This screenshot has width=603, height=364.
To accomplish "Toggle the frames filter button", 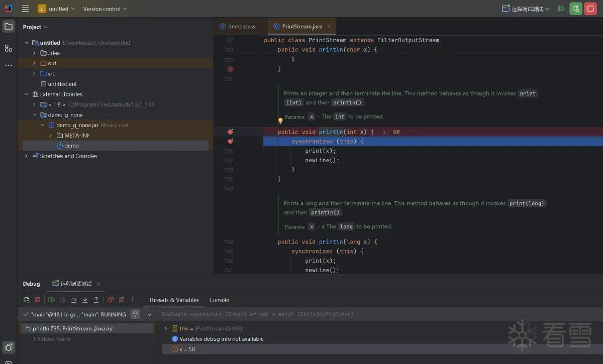I will click(x=135, y=314).
